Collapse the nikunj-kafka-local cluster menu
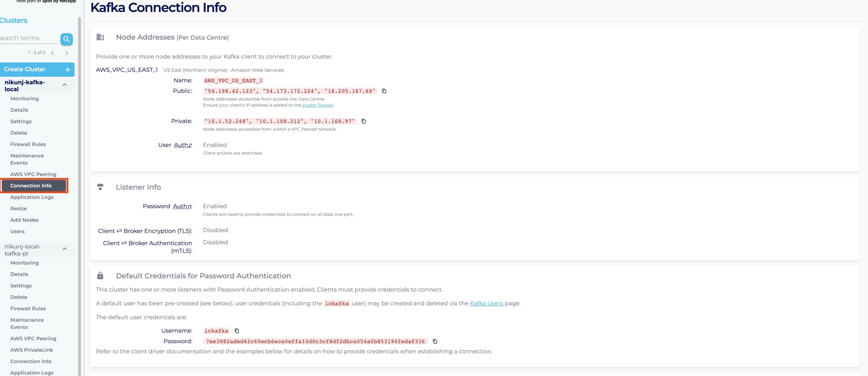 pos(64,85)
